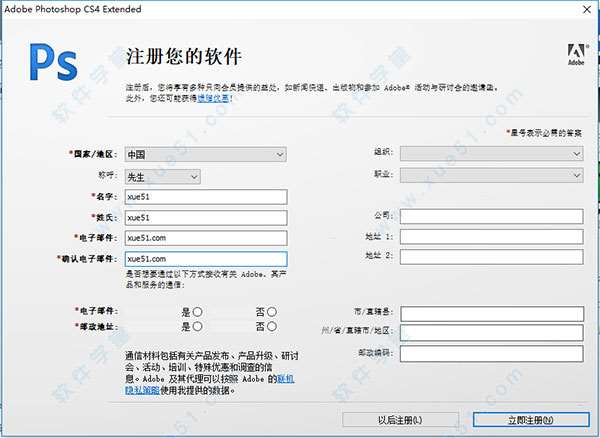Screen dimensions: 600x438
Task: Click the 市/直辖县 input field
Action: [492, 314]
